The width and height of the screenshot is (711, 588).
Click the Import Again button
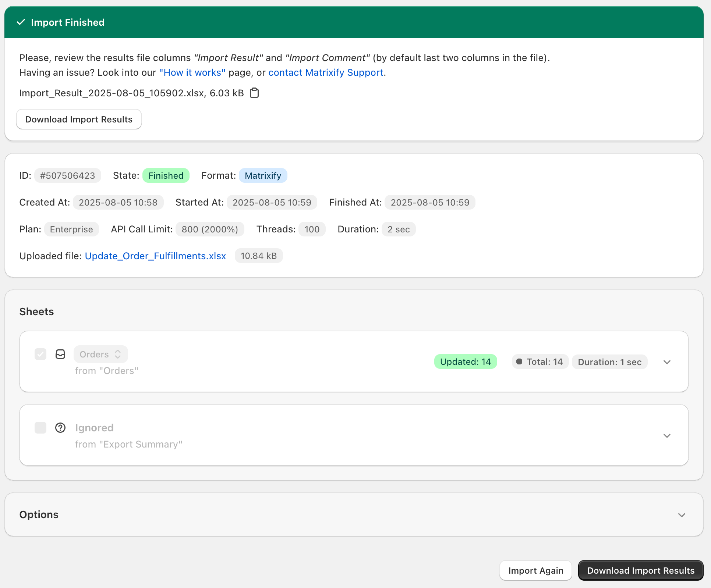(535, 570)
